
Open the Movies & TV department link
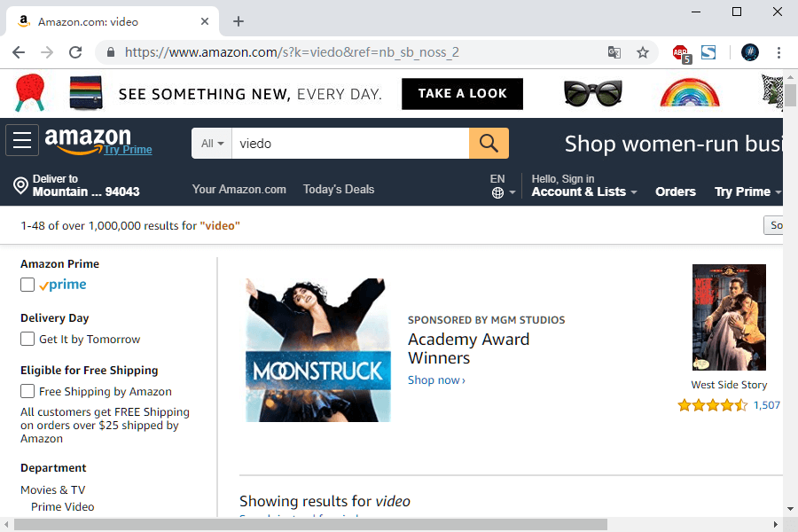(53, 489)
